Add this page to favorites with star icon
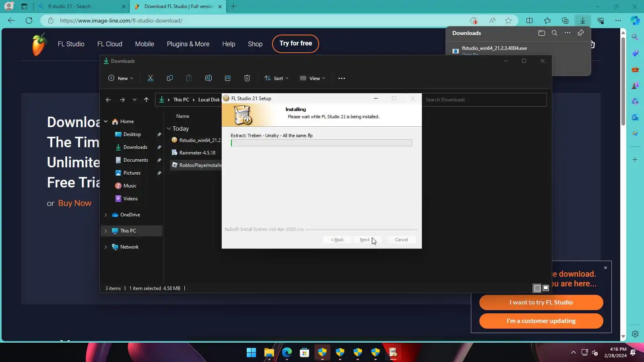Viewport: 644px width, 362px height. coord(508,21)
